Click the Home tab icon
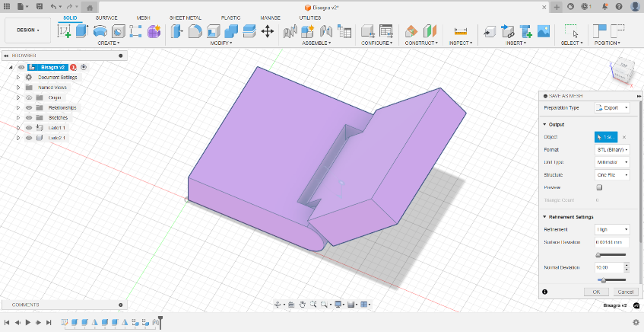Image resolution: width=644 pixels, height=332 pixels. (x=90, y=7)
